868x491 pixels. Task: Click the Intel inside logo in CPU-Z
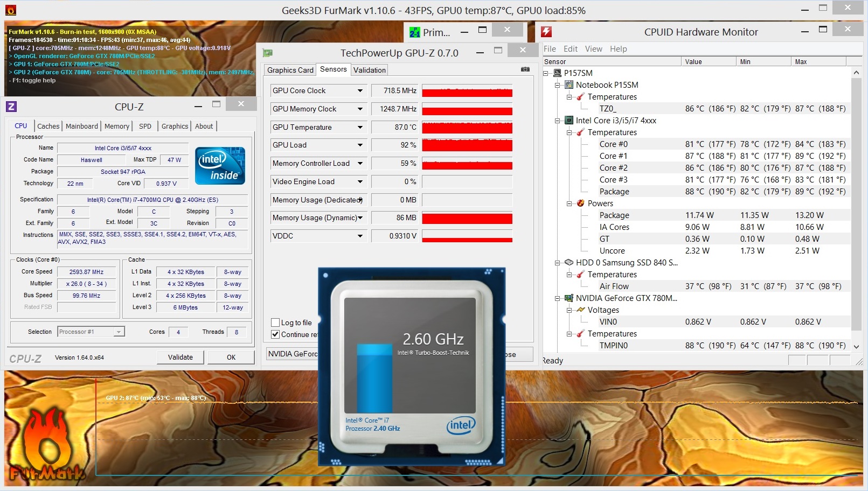click(220, 166)
